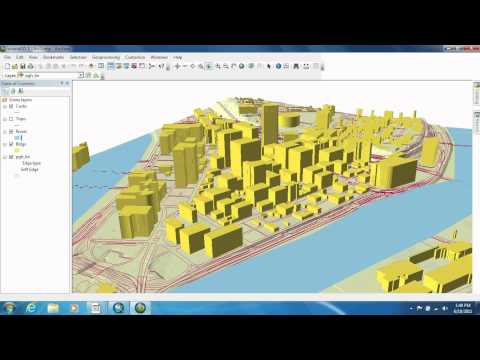Click List By Source icon
Screen dimensions: 480x360
click(x=13, y=91)
